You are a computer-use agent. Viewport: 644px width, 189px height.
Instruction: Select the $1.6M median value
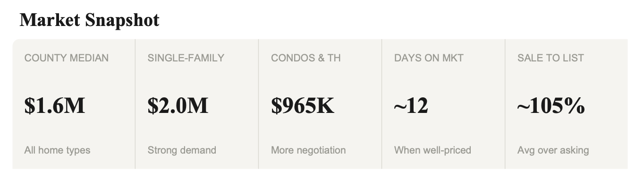[55, 105]
